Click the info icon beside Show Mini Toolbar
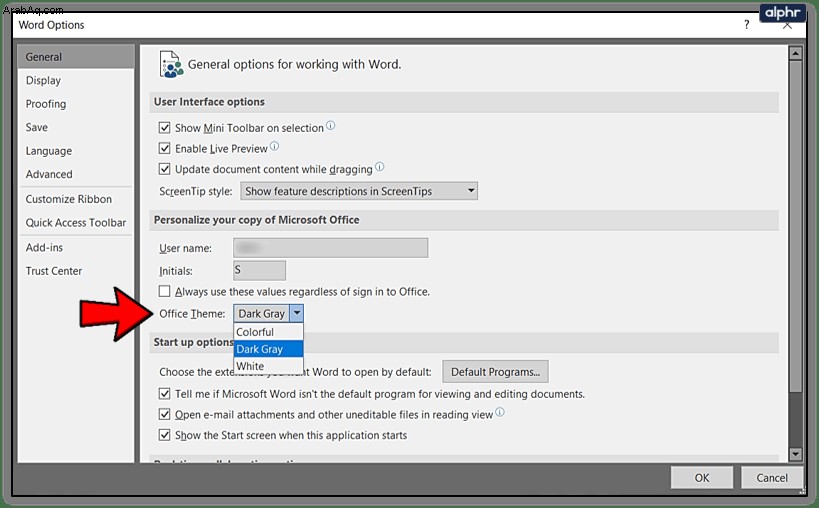Viewport: 819px width, 508px height. coord(331,125)
